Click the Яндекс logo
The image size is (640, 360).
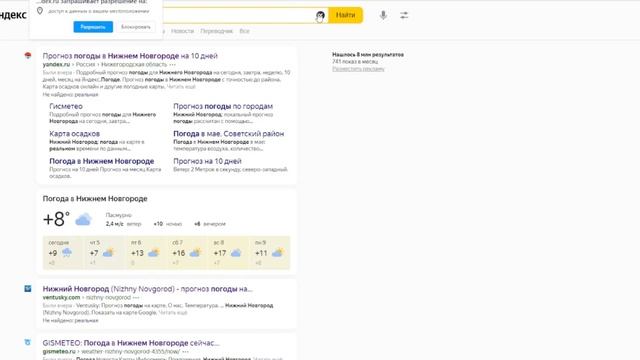(13, 15)
